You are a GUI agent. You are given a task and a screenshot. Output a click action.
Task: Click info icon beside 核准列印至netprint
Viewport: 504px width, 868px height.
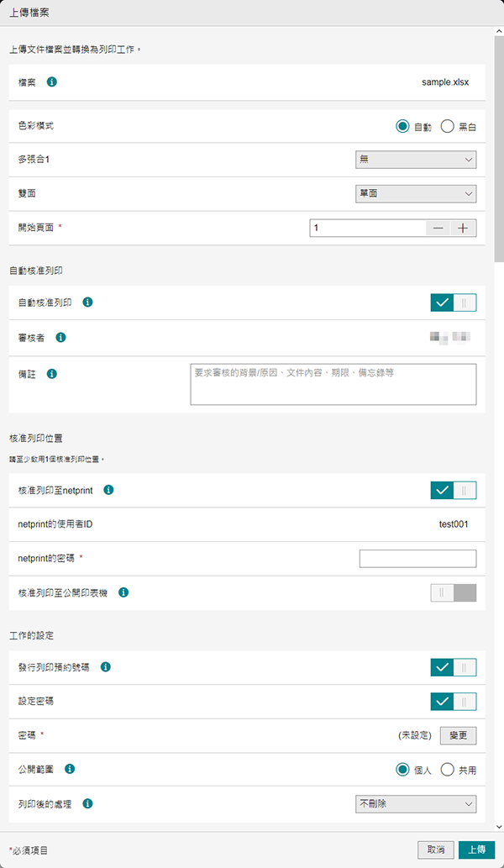(108, 490)
